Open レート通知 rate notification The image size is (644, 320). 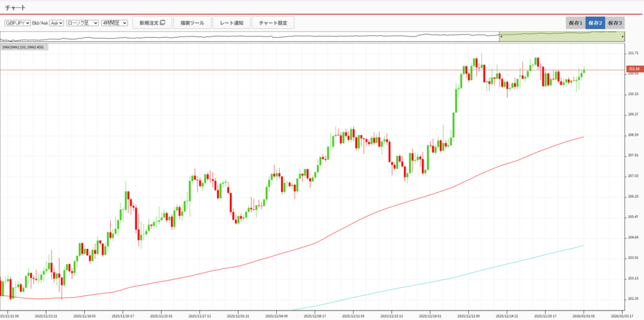(231, 23)
